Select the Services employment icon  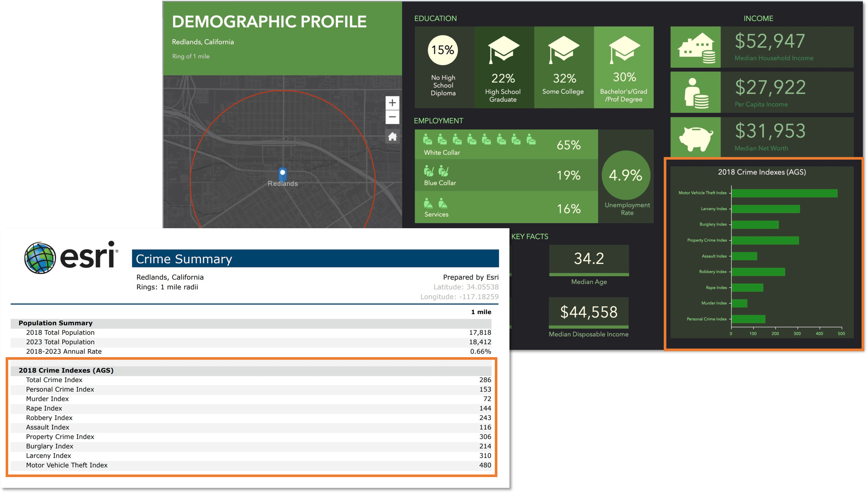coord(431,203)
